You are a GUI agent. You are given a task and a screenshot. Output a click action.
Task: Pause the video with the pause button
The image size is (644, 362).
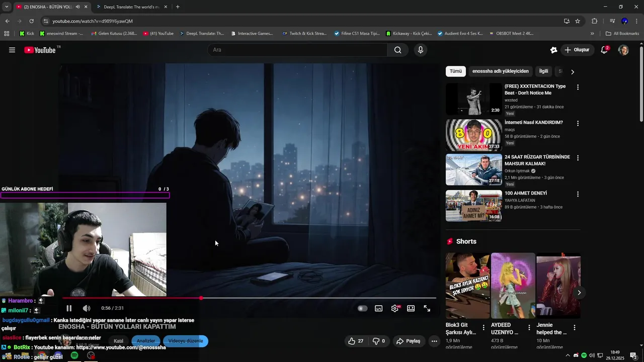(x=69, y=308)
